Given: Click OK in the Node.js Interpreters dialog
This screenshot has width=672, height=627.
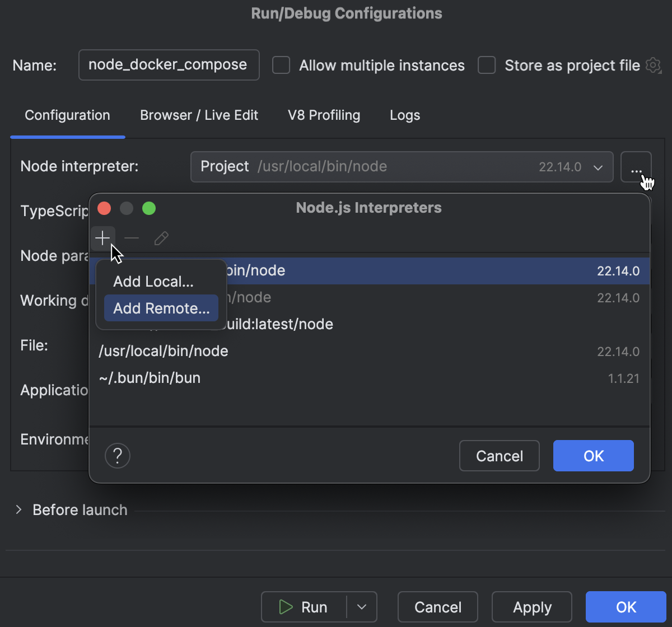Looking at the screenshot, I should tap(593, 455).
